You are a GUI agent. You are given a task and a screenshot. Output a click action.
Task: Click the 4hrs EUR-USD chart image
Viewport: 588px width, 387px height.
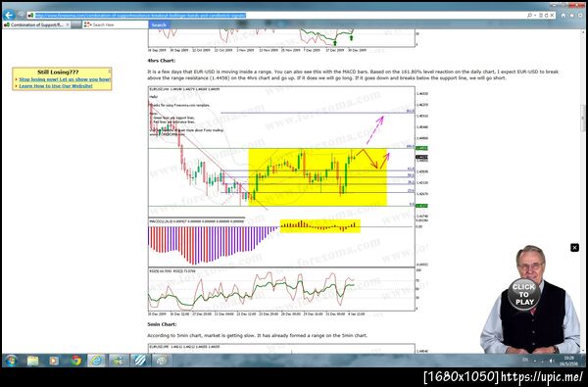(288, 201)
